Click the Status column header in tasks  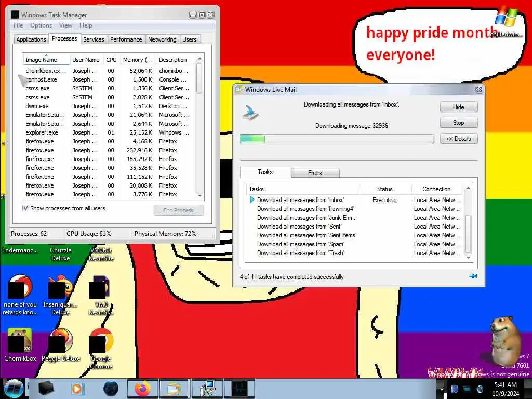[385, 189]
